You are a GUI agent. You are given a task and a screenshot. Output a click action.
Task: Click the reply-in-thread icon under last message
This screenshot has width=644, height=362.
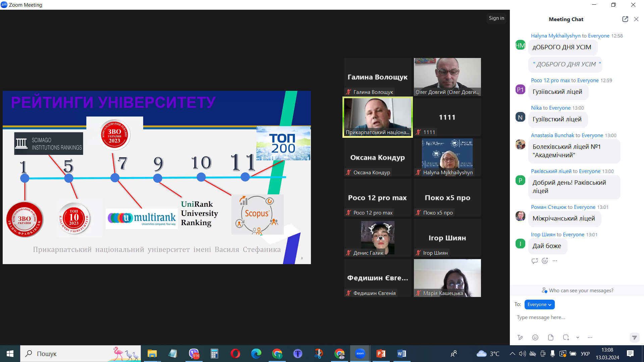tap(535, 261)
